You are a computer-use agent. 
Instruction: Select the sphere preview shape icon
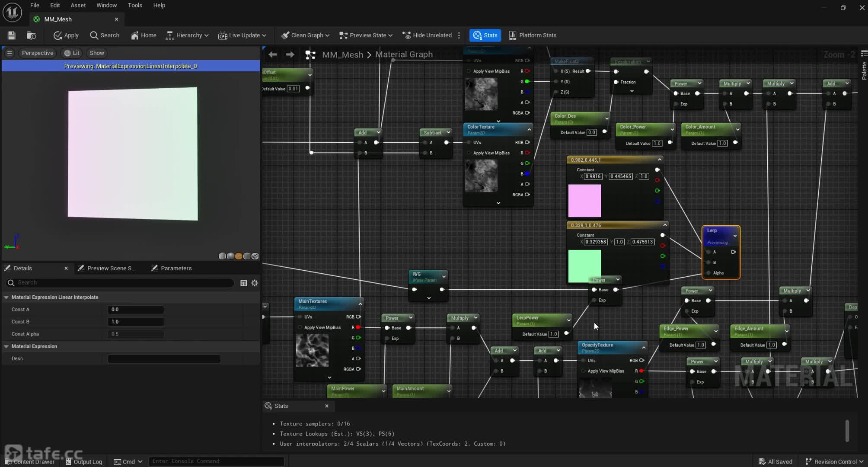pyautogui.click(x=230, y=256)
